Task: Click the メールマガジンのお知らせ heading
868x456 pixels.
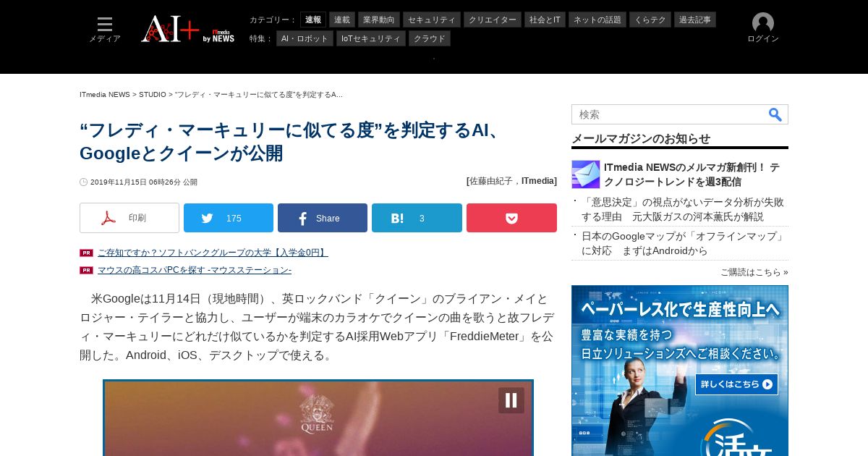Action: click(x=641, y=139)
